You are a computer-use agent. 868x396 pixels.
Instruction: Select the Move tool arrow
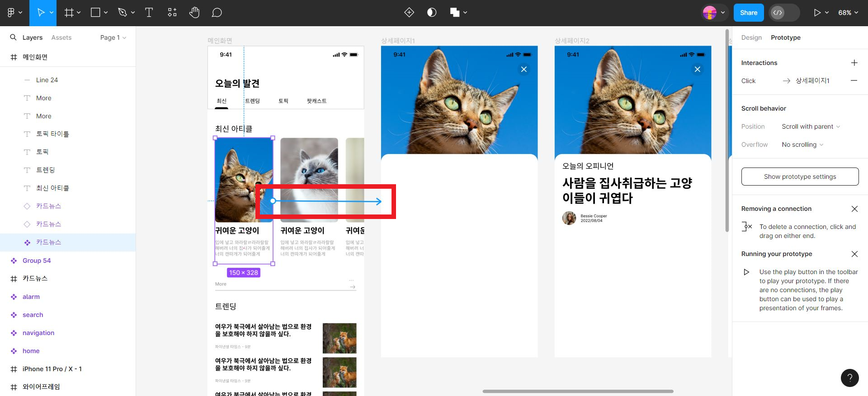(x=40, y=13)
